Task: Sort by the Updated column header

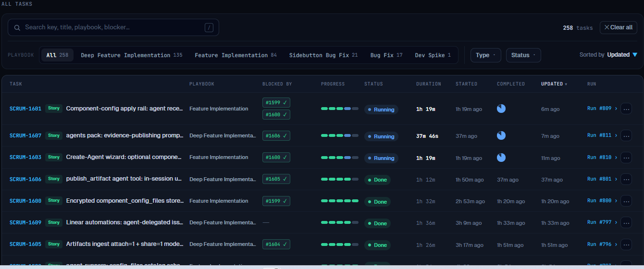Action: click(x=554, y=84)
